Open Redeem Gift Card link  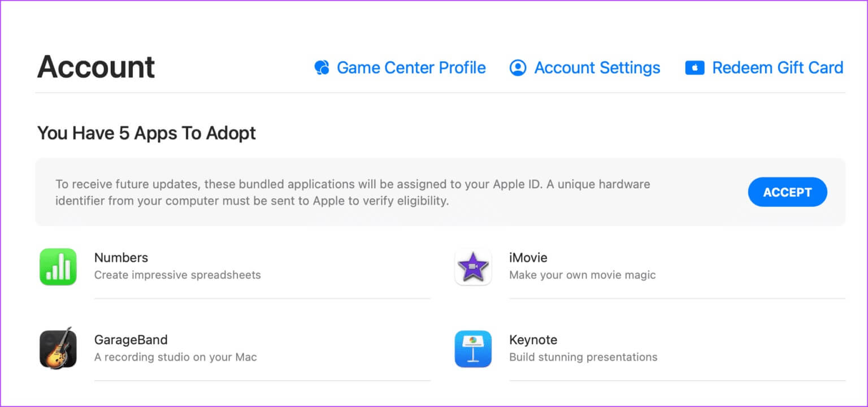(778, 68)
